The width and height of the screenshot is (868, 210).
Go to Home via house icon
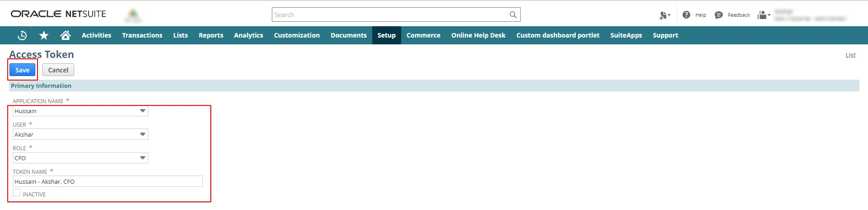66,35
